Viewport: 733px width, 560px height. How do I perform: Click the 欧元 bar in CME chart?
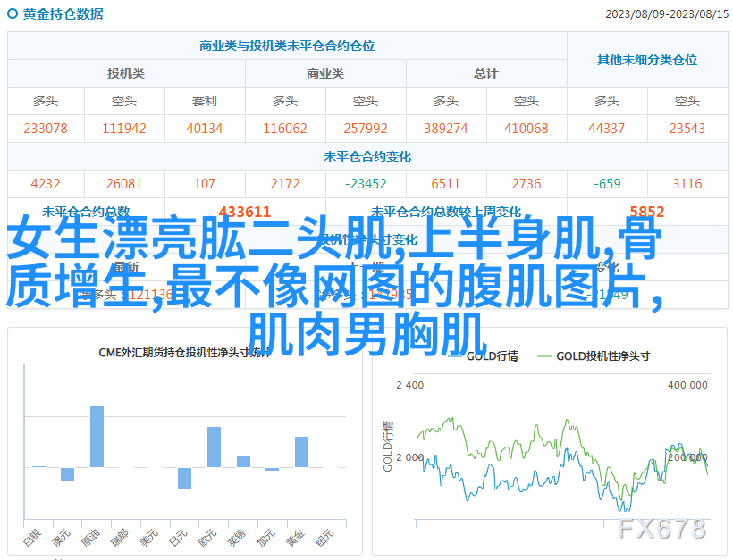[214, 447]
